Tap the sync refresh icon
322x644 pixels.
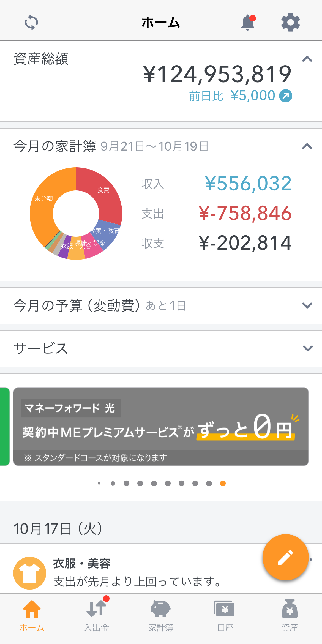pos(31,22)
